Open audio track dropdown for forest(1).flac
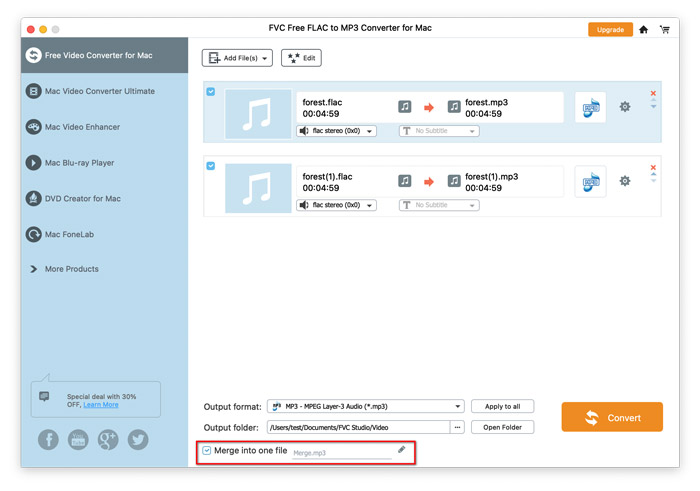The height and width of the screenshot is (491, 700). pyautogui.click(x=336, y=205)
